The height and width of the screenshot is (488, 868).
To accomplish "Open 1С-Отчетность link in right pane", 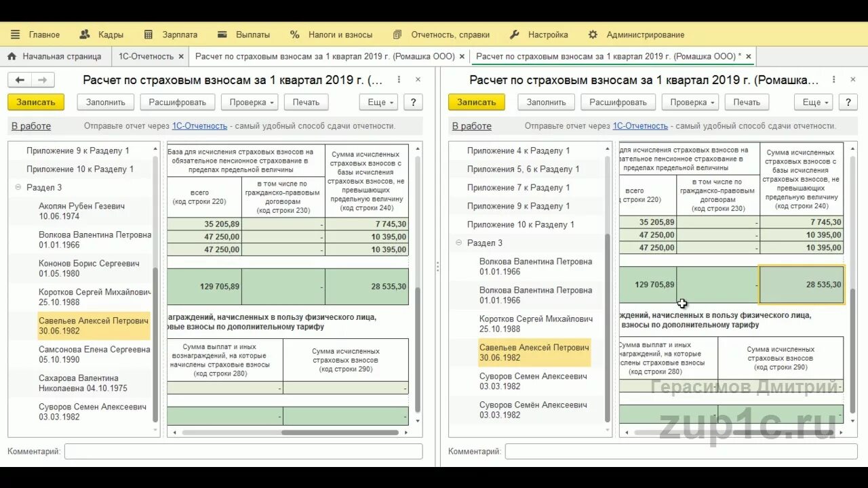I will [640, 126].
